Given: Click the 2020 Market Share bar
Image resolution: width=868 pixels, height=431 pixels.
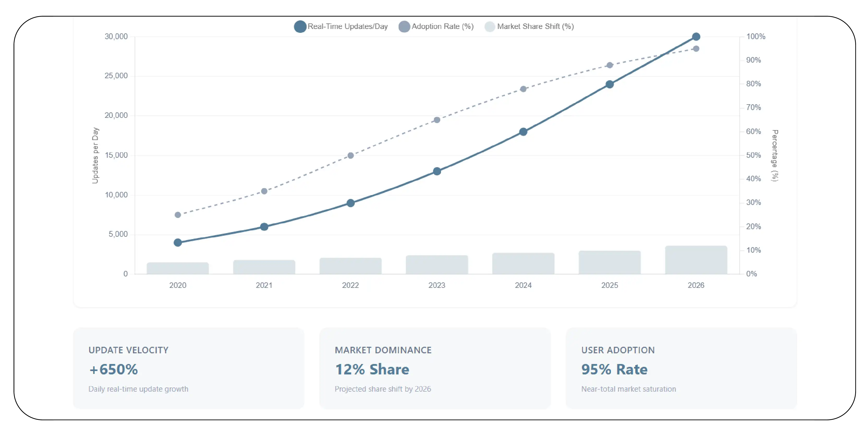Looking at the screenshot, I should tap(178, 268).
